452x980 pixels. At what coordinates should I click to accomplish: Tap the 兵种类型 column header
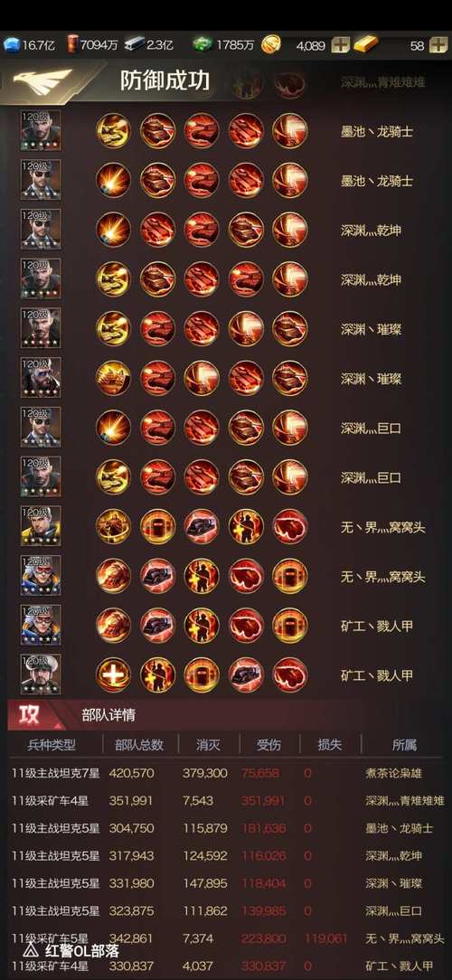click(x=52, y=745)
